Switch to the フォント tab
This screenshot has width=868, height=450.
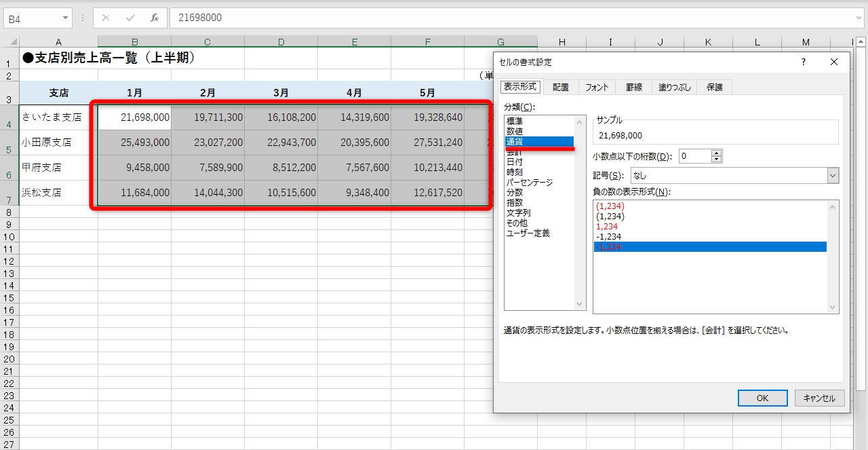597,87
